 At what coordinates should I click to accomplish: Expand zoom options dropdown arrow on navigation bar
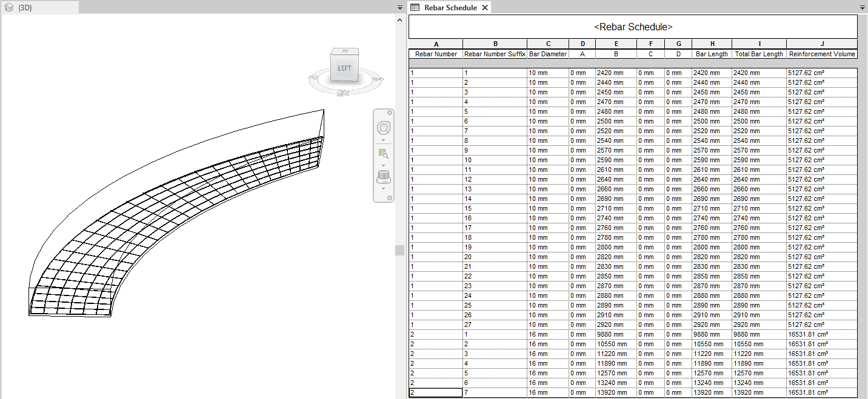(383, 165)
